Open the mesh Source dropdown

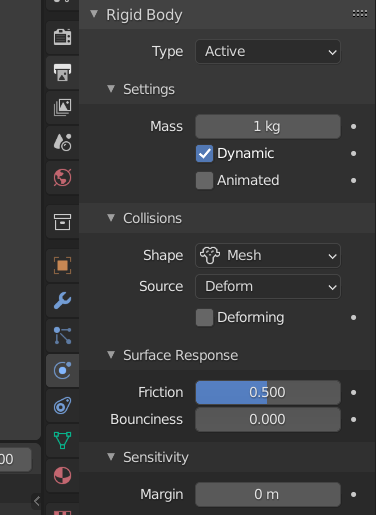[268, 287]
